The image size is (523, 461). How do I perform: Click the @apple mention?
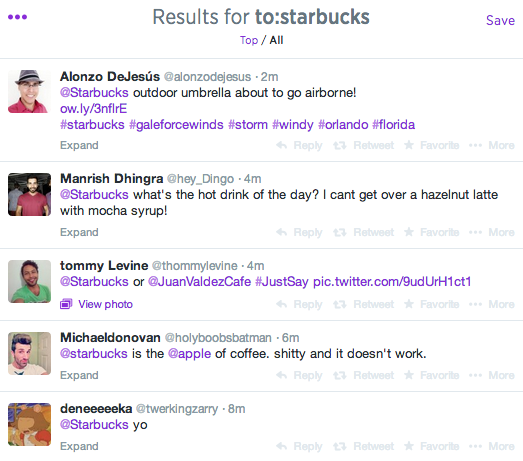point(189,354)
